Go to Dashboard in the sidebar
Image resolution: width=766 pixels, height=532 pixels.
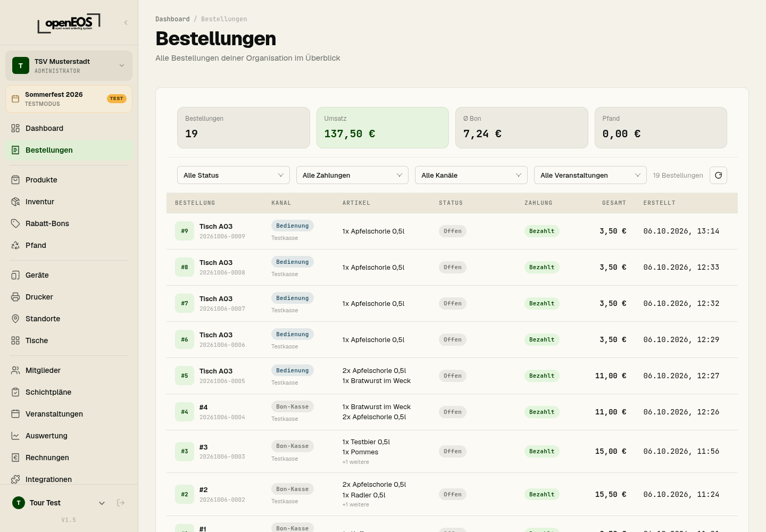(69, 128)
